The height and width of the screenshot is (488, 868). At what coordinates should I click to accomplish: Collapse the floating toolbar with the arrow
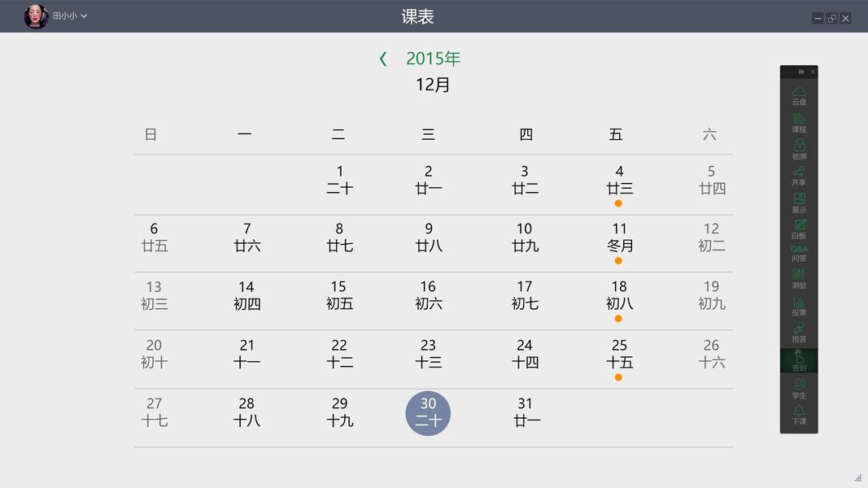coord(801,72)
